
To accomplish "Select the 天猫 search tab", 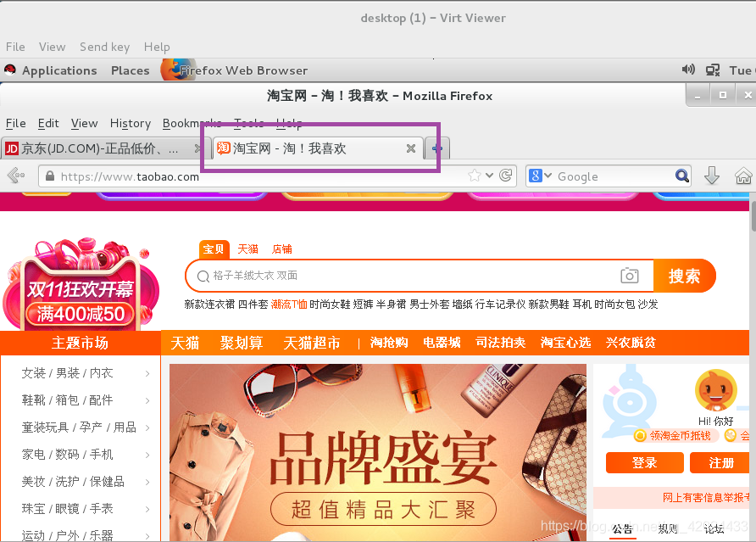I will [x=247, y=249].
